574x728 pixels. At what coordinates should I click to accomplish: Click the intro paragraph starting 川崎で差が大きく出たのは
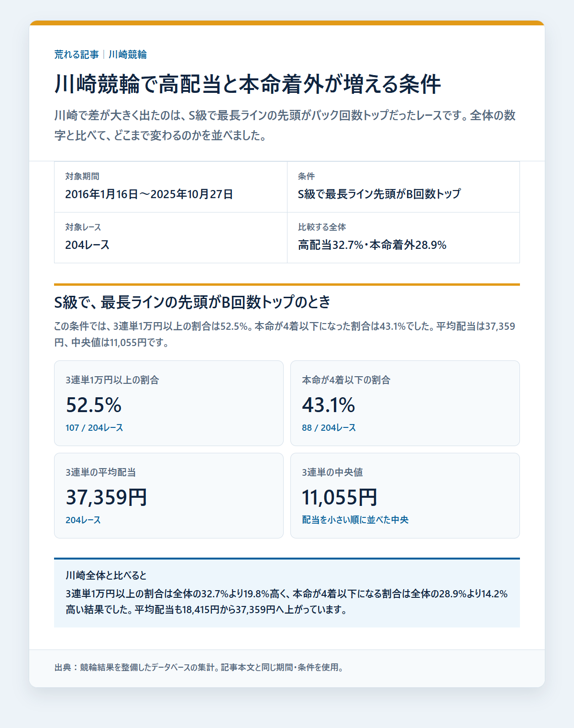pyautogui.click(x=285, y=125)
